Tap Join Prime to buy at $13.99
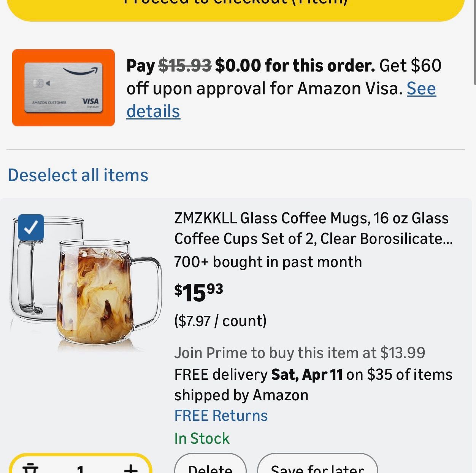Screen dimensions: 476x473 pos(300,353)
